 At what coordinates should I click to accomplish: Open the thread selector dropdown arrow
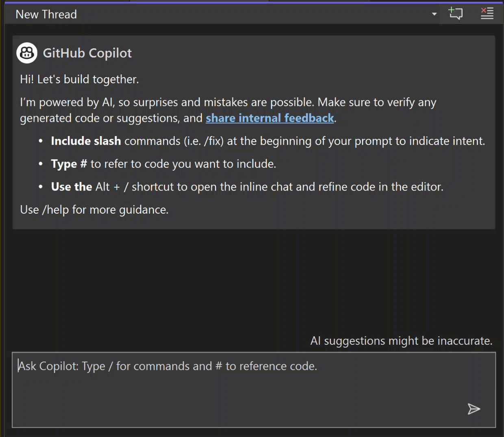point(434,14)
